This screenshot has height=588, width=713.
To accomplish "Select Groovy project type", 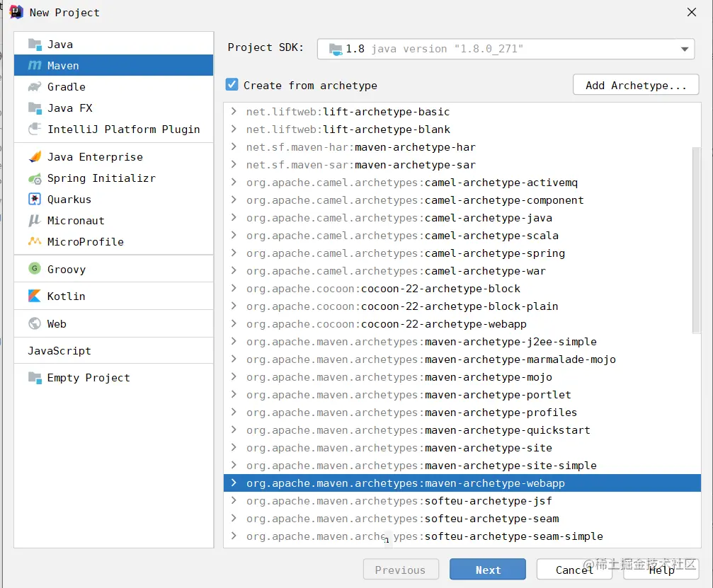I will coord(114,269).
